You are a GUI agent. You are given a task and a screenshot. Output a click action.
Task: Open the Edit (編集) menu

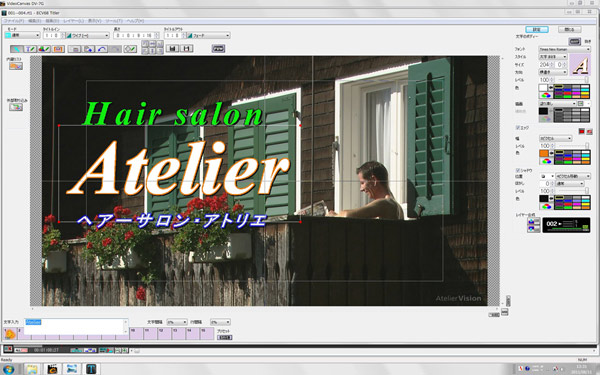[x=34, y=21]
